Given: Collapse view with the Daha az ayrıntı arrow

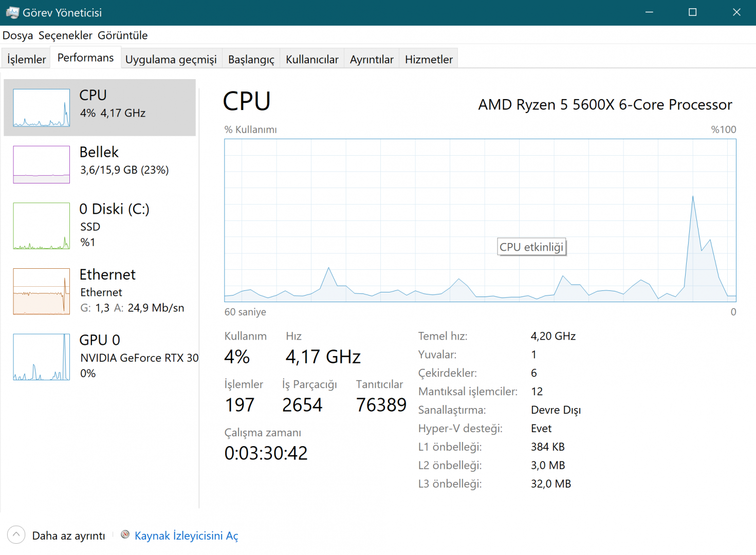Looking at the screenshot, I should point(16,535).
